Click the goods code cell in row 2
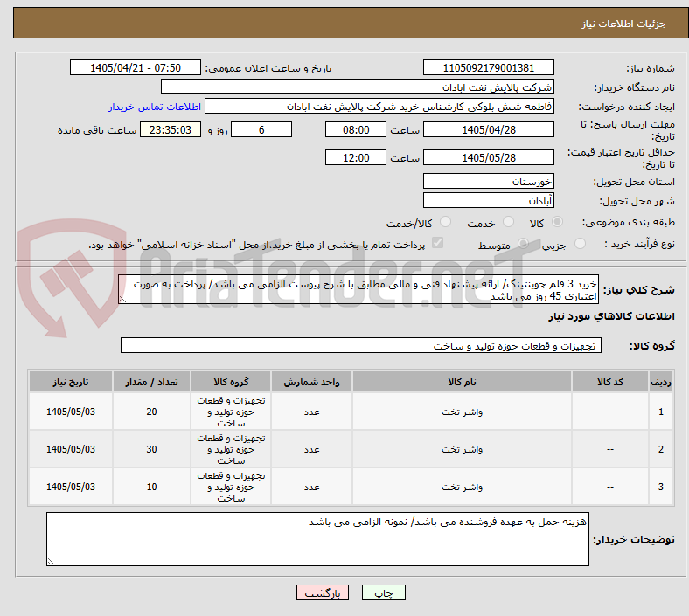The image size is (689, 616). 610,450
